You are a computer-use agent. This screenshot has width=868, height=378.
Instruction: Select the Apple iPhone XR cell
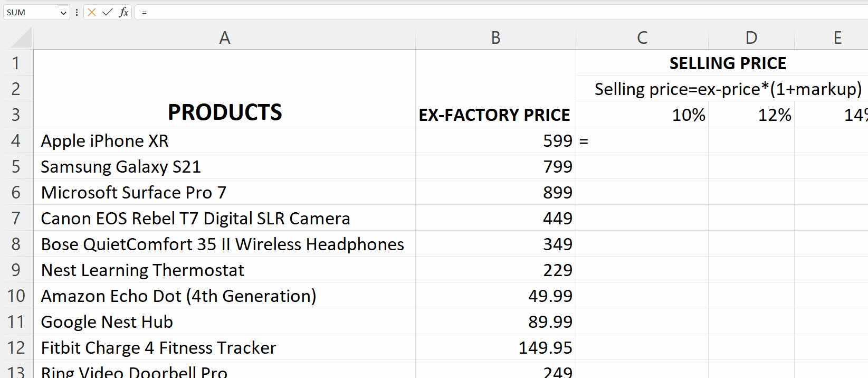225,140
